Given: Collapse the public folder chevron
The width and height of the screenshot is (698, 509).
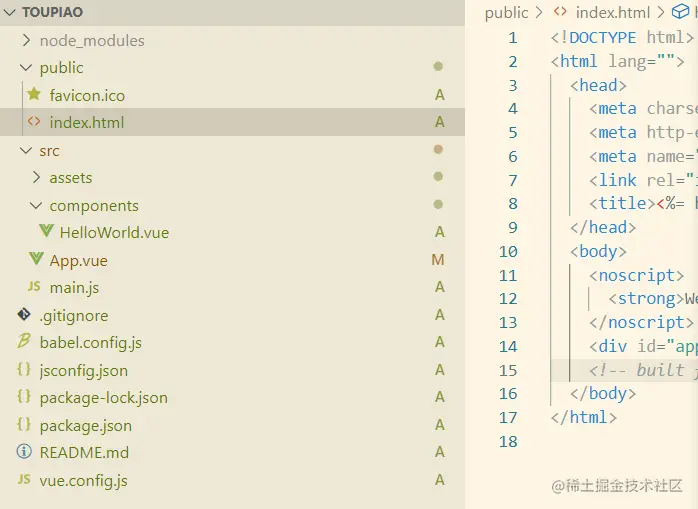Looking at the screenshot, I should point(26,68).
